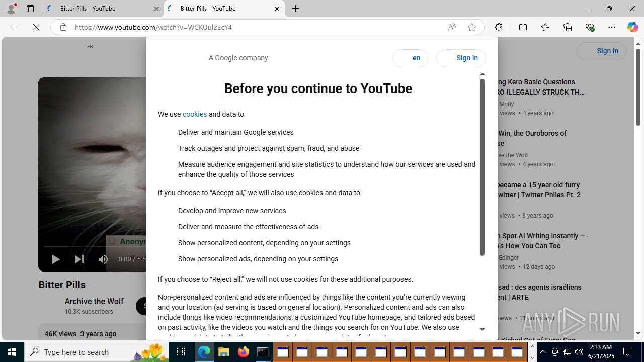Play the Bitter Pills video
Screen dimensions: 644x362
[55, 259]
